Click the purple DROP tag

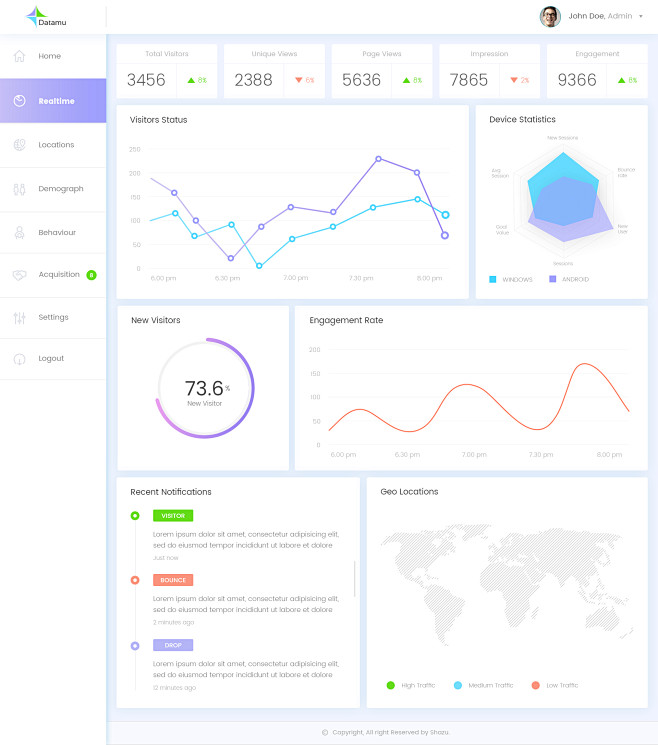[x=173, y=645]
